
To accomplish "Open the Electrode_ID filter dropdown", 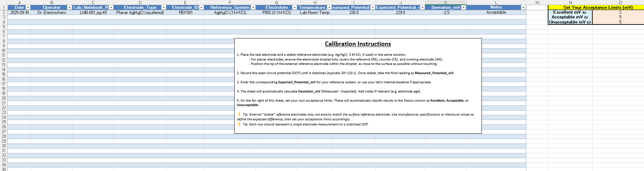I will (x=202, y=7).
